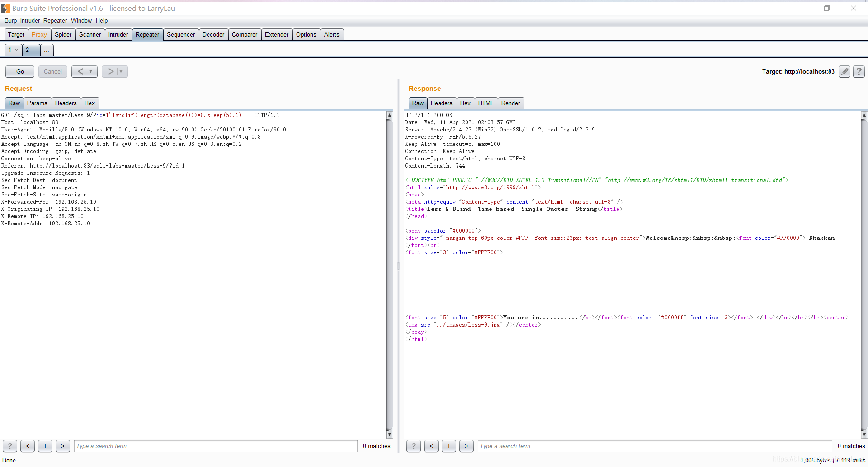Switch to the Options tool tab
The image size is (868, 467).
(x=306, y=34)
